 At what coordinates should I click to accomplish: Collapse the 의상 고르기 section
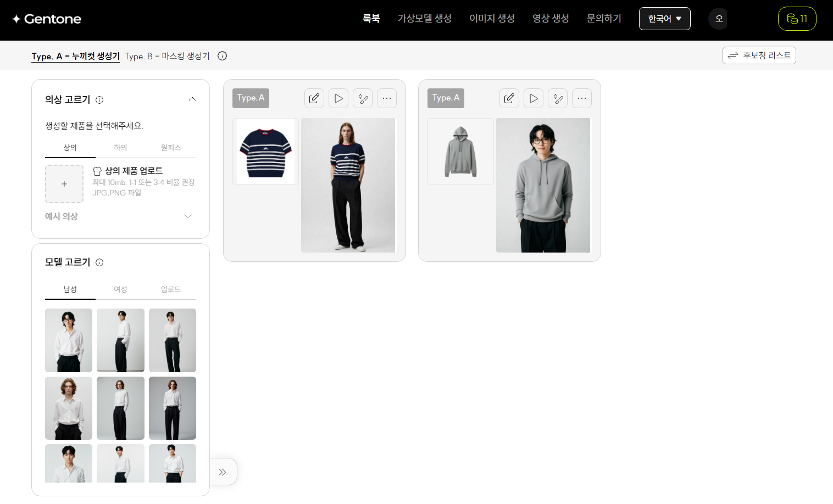[x=192, y=99]
